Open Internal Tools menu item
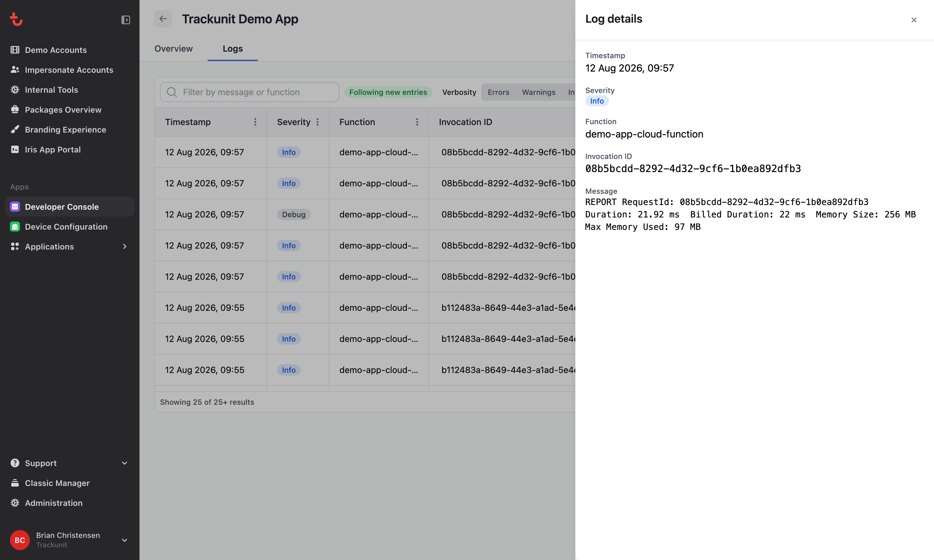Image resolution: width=934 pixels, height=560 pixels. click(x=70, y=90)
